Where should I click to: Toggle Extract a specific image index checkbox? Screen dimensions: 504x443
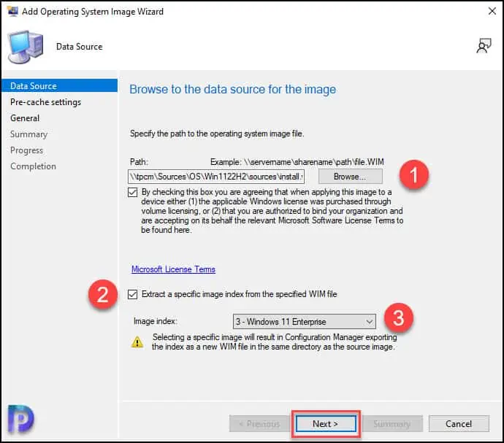(x=132, y=294)
